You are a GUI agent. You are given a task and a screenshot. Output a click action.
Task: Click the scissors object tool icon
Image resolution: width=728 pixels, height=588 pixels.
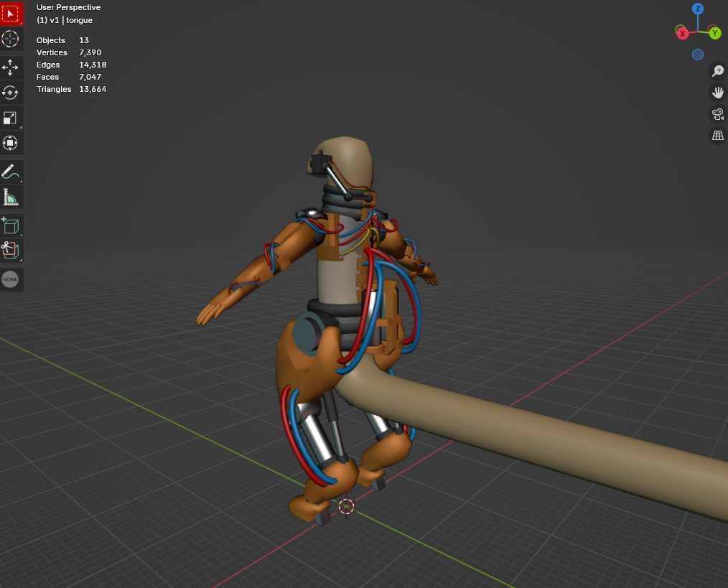[x=10, y=251]
